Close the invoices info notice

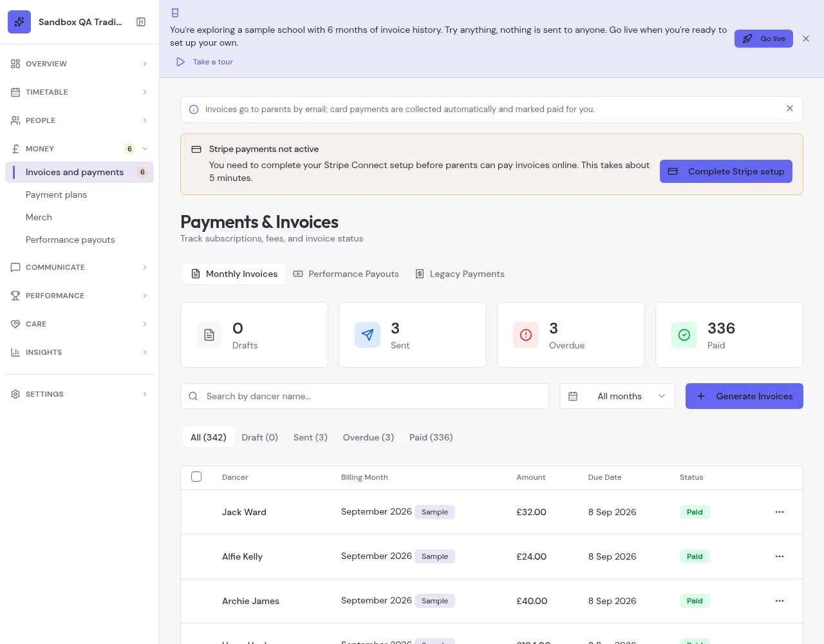(790, 108)
